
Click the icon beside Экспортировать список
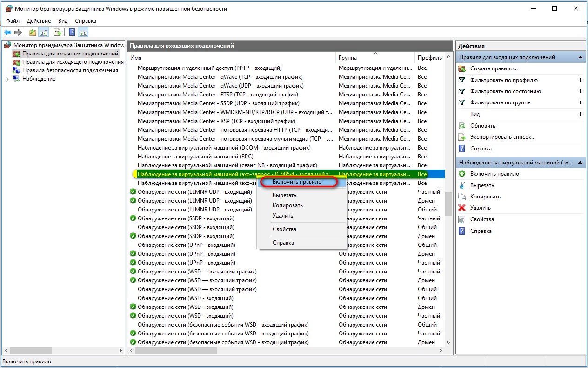(462, 137)
